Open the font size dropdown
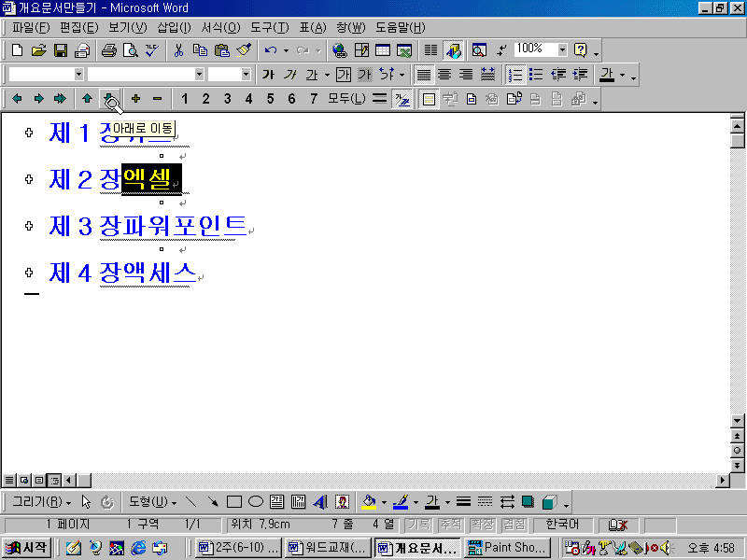The height and width of the screenshot is (560, 747). click(246, 75)
